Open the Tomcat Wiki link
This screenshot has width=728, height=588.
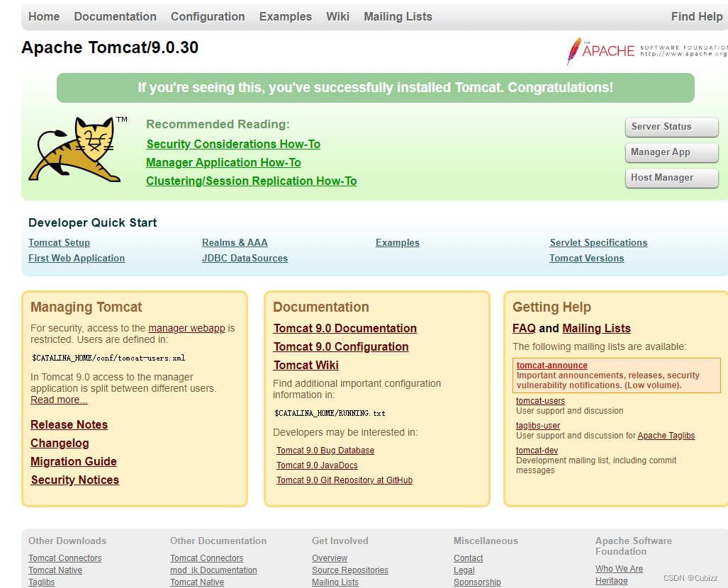click(x=306, y=366)
